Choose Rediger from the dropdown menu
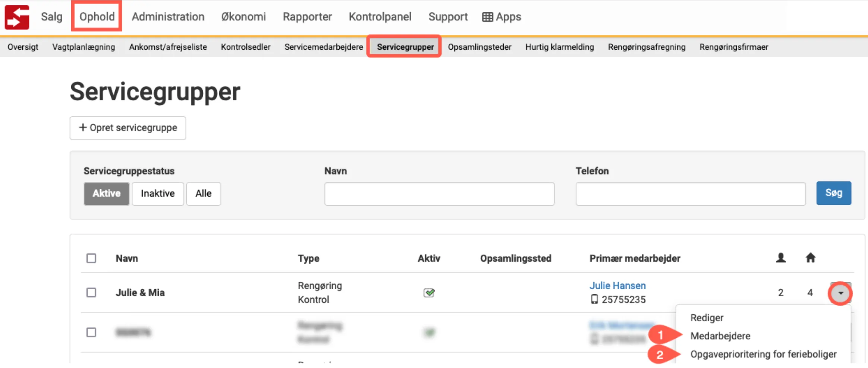 pyautogui.click(x=707, y=318)
